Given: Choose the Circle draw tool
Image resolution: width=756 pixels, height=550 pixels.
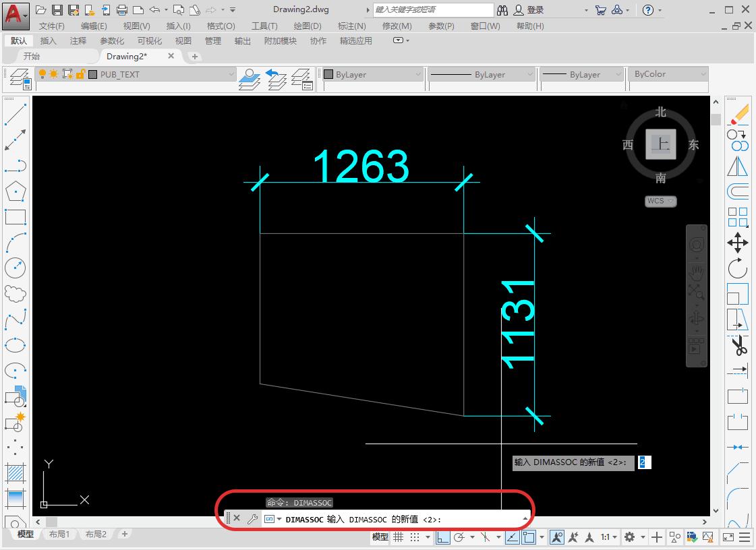Looking at the screenshot, I should [x=16, y=268].
